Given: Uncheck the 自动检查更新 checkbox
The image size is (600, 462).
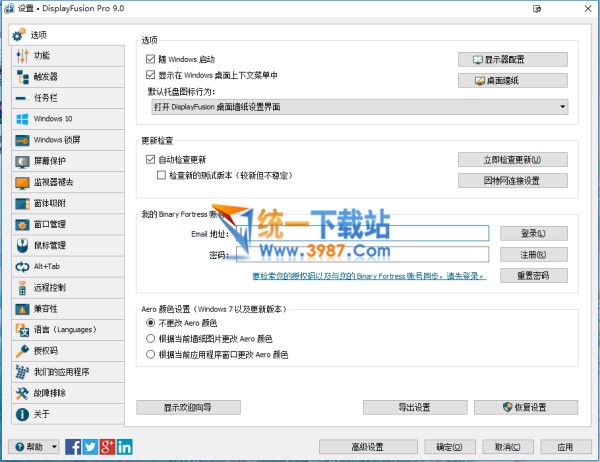Looking at the screenshot, I should click(x=150, y=160).
